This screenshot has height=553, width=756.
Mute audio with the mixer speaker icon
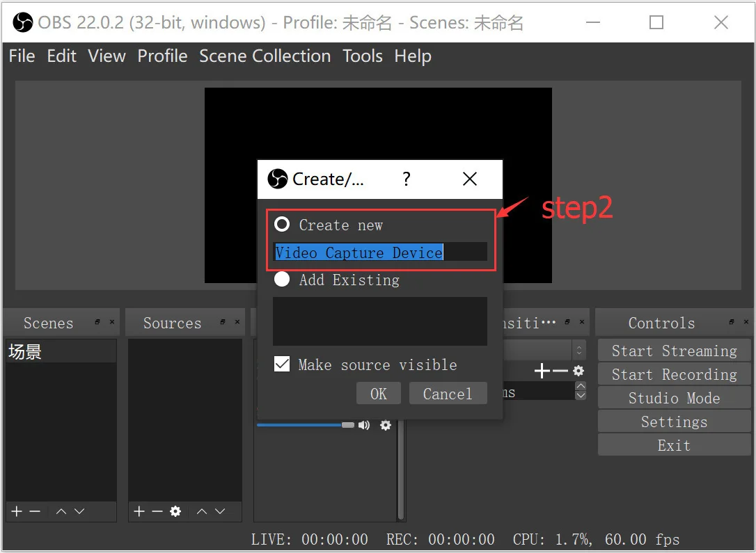tap(364, 425)
